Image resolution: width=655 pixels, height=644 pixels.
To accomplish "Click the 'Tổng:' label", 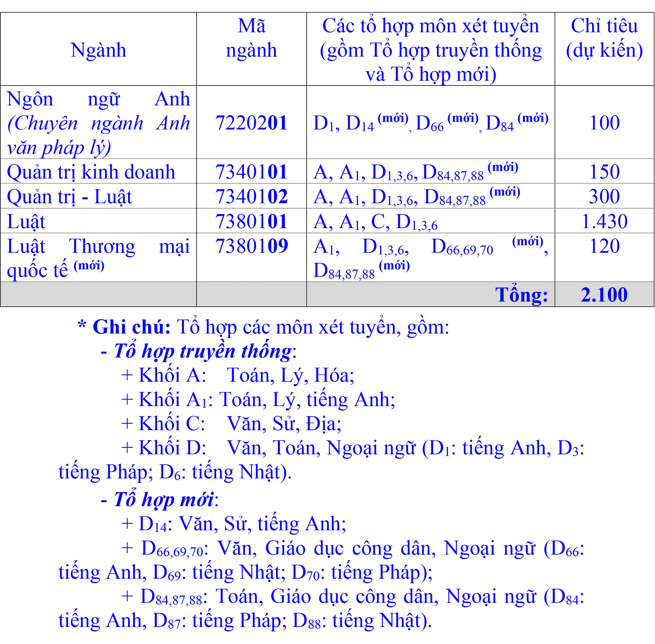I will (521, 295).
